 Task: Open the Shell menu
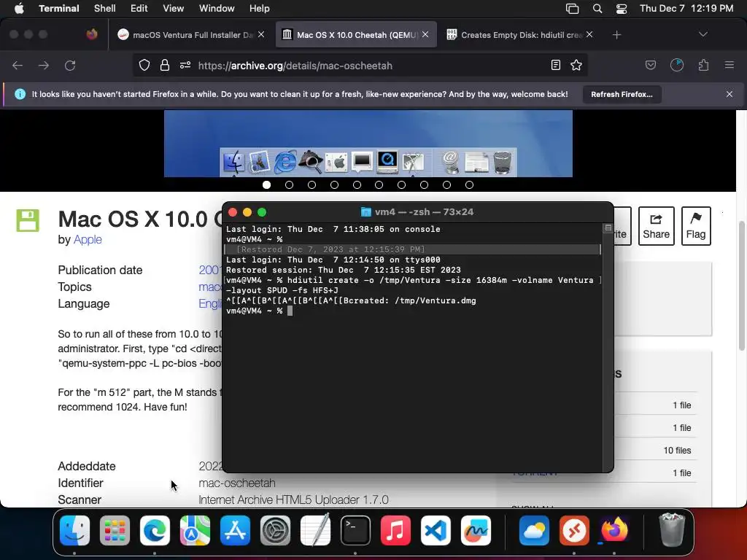tap(104, 8)
